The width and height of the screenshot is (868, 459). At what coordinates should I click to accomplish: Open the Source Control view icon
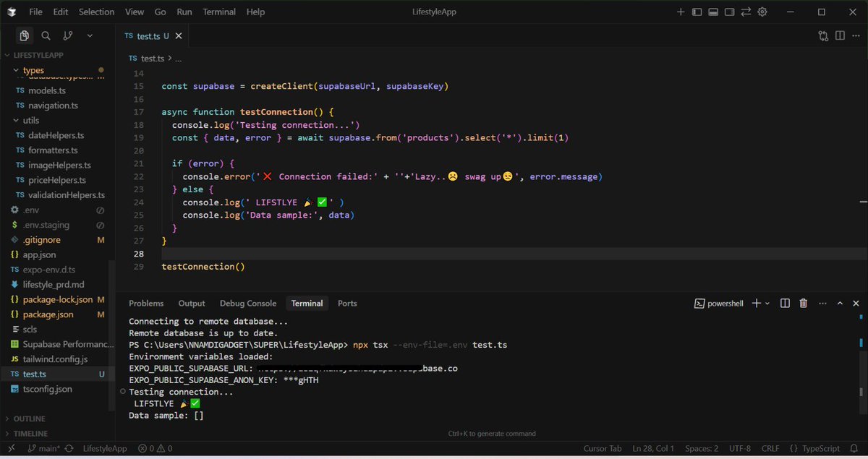tap(67, 35)
